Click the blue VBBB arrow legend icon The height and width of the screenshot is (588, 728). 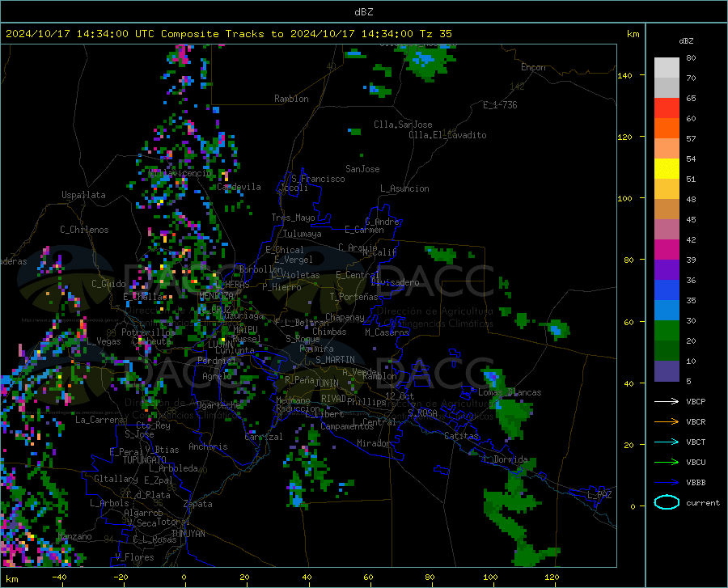click(x=667, y=483)
